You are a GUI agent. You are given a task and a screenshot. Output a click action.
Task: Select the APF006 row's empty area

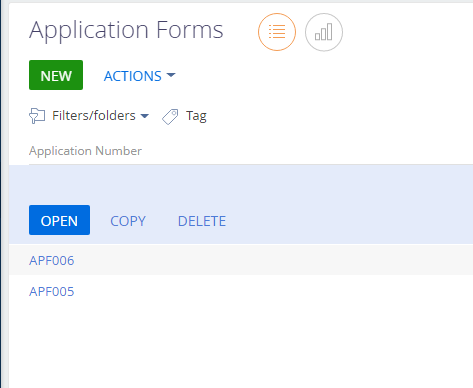(273, 260)
